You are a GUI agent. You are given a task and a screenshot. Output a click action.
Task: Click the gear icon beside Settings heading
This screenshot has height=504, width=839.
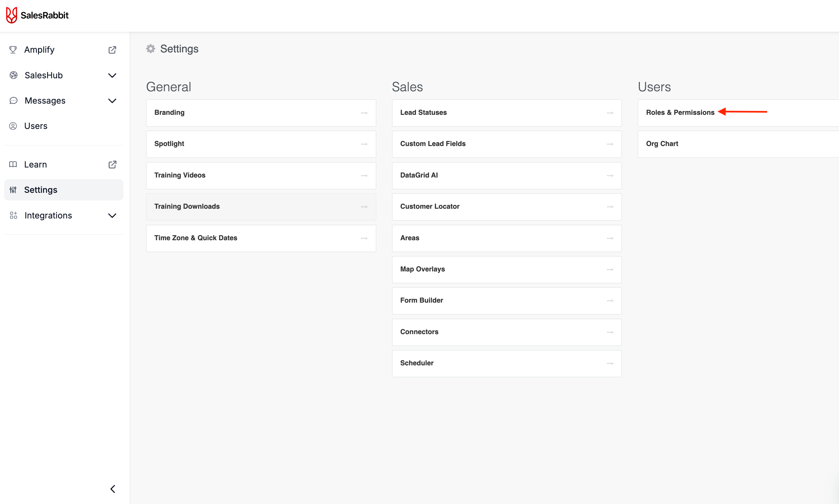click(x=151, y=49)
